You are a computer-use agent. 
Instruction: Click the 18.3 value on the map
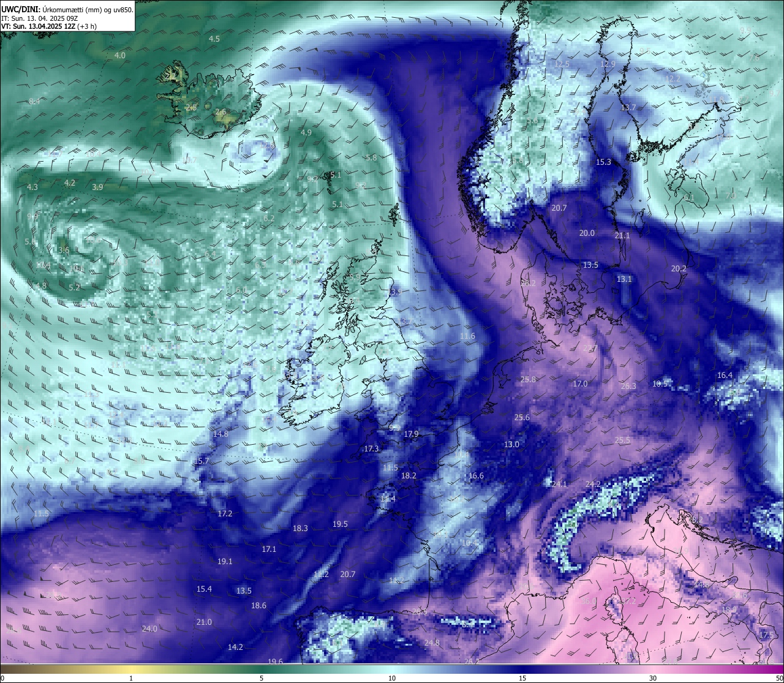click(x=300, y=528)
